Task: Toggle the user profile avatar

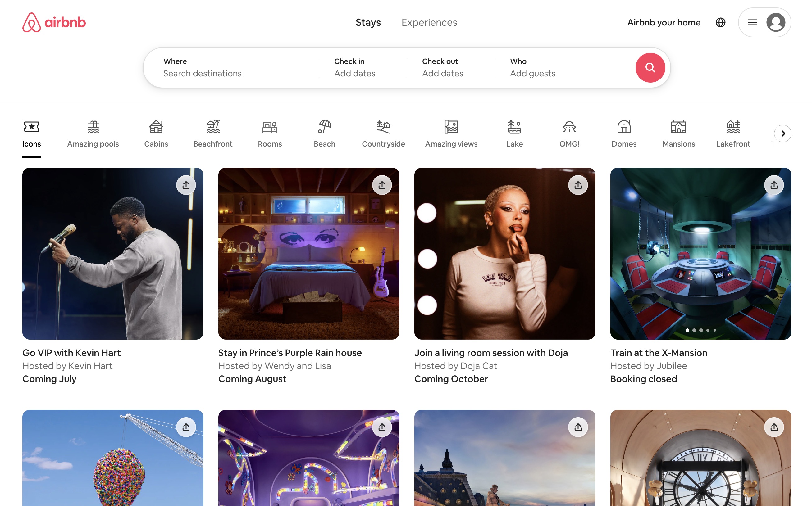Action: (776, 22)
